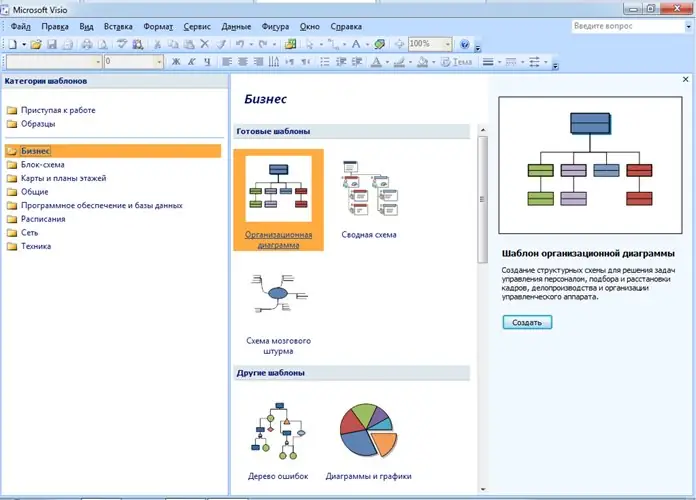This screenshot has height=500, width=696.
Task: Click the Copy icon
Action: 173,44
